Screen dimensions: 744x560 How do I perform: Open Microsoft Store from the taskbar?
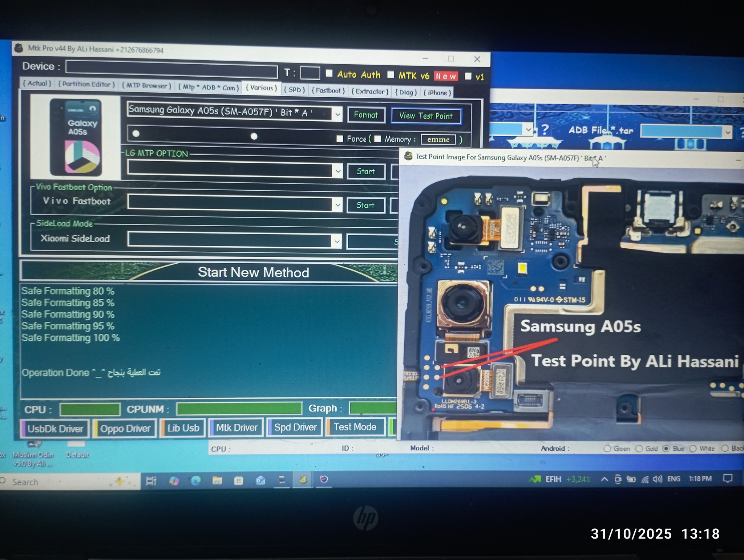[x=239, y=480]
